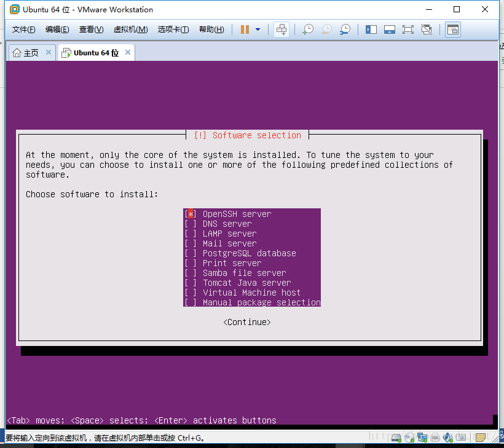Take a snapshot of the virtual machine
This screenshot has height=448, width=504.
pos(308,29)
